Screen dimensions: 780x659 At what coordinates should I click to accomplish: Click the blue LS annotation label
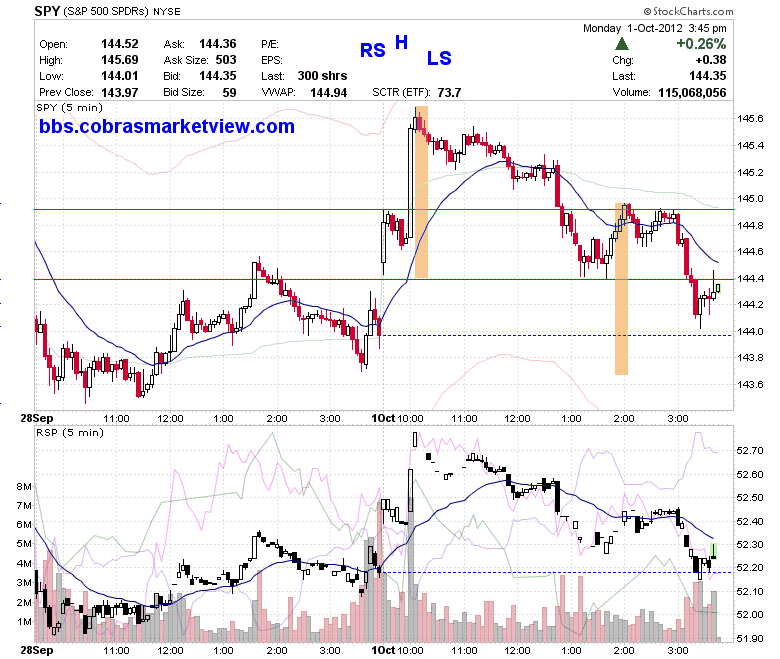pos(439,59)
